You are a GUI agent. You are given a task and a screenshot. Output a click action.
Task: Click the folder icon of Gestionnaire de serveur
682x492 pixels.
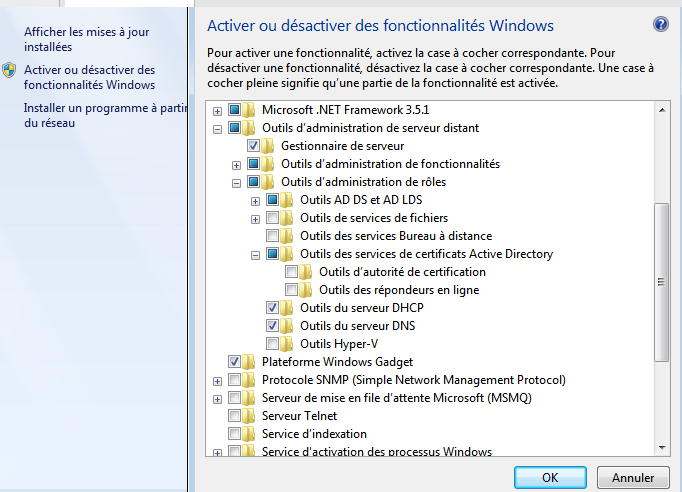(270, 146)
